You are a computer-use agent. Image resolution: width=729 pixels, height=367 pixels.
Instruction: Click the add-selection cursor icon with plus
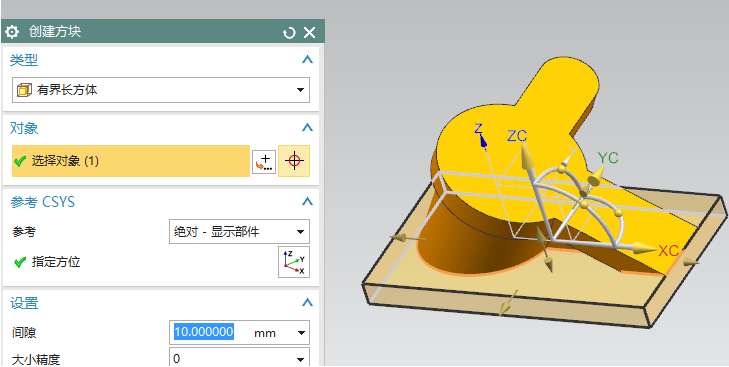[x=264, y=161]
